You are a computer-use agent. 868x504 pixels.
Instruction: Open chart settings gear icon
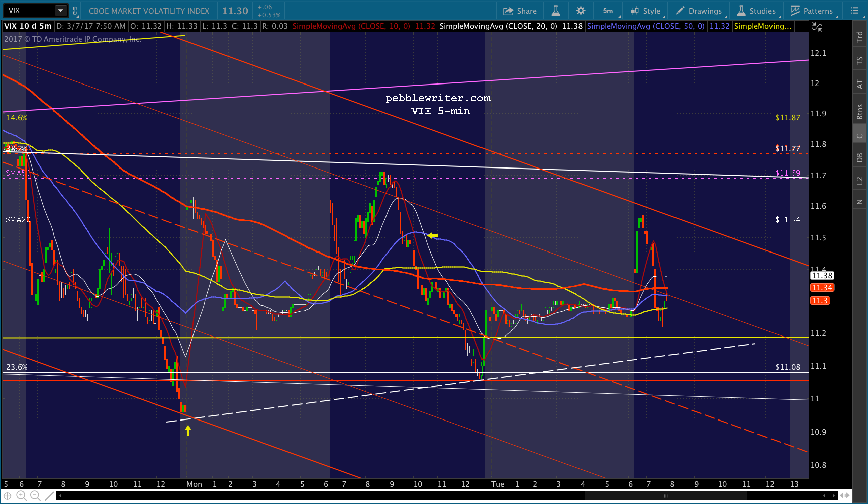pyautogui.click(x=581, y=11)
